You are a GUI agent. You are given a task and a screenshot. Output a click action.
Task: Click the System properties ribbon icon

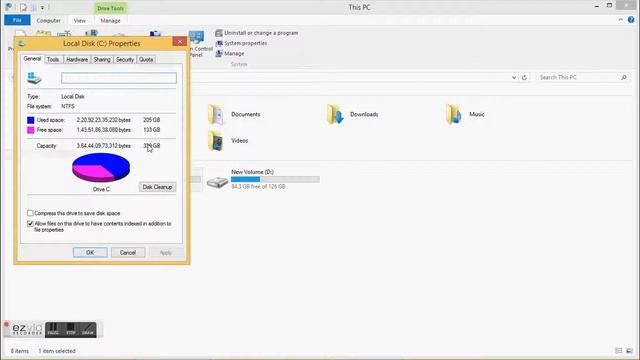coord(219,43)
